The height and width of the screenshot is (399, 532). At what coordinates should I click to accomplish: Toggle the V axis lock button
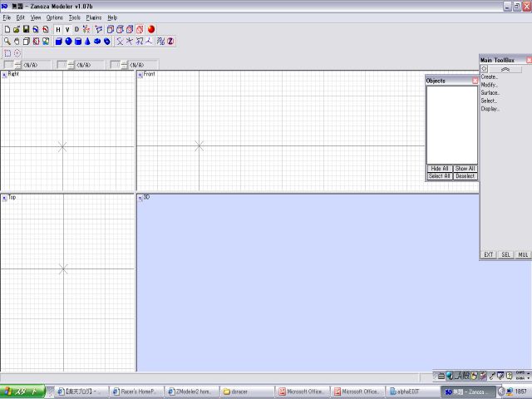[67, 30]
